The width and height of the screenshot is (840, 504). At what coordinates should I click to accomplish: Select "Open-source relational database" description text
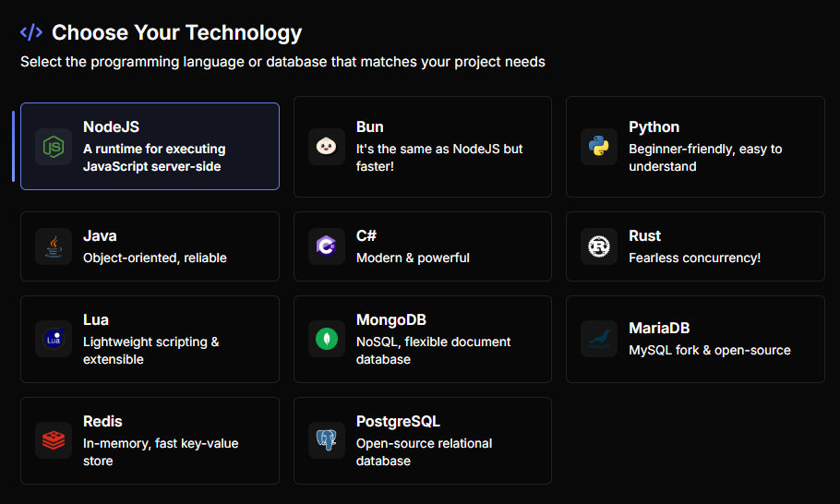(x=424, y=451)
